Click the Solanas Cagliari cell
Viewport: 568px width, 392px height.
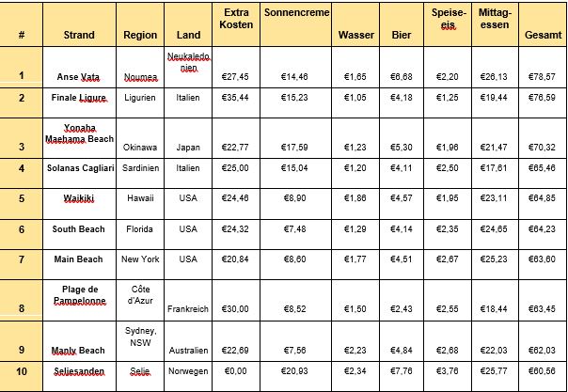point(79,173)
